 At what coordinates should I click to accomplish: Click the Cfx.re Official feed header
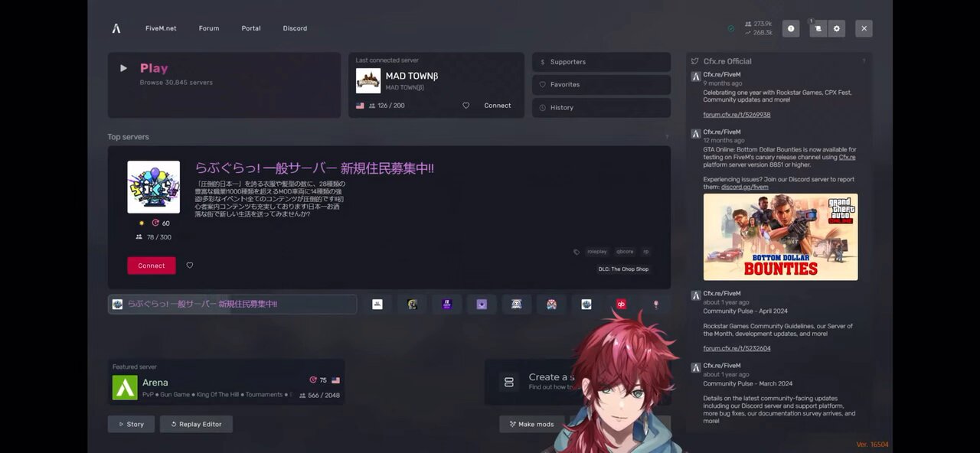coord(727,61)
